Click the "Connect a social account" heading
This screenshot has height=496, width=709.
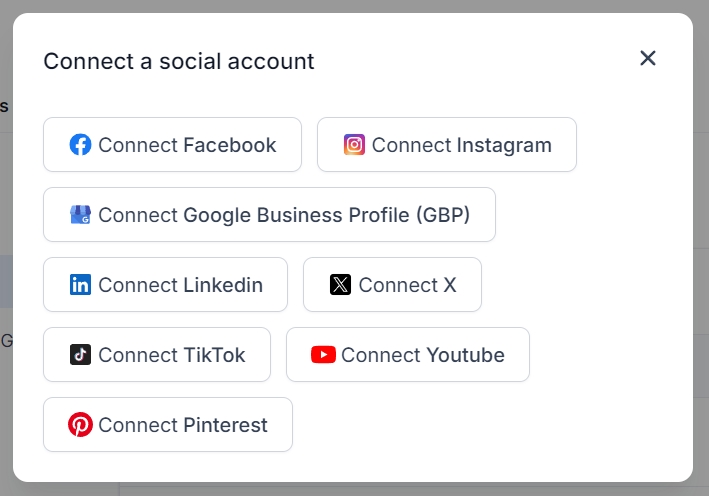click(179, 62)
